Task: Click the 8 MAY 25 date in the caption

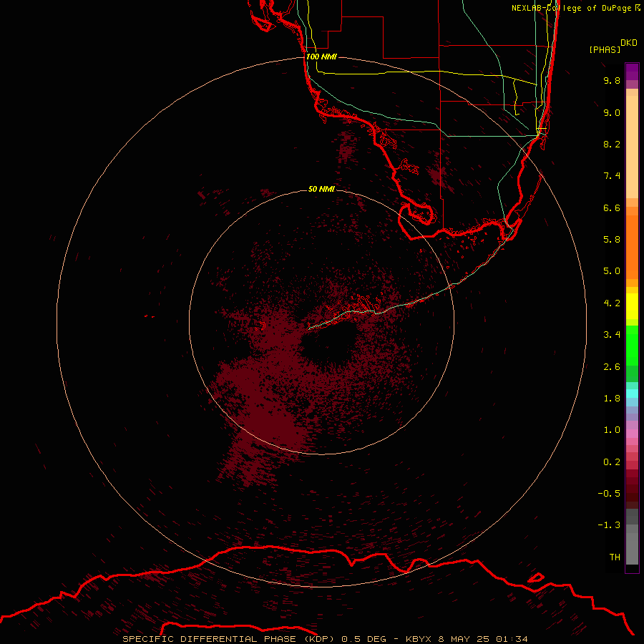Action: click(x=464, y=639)
